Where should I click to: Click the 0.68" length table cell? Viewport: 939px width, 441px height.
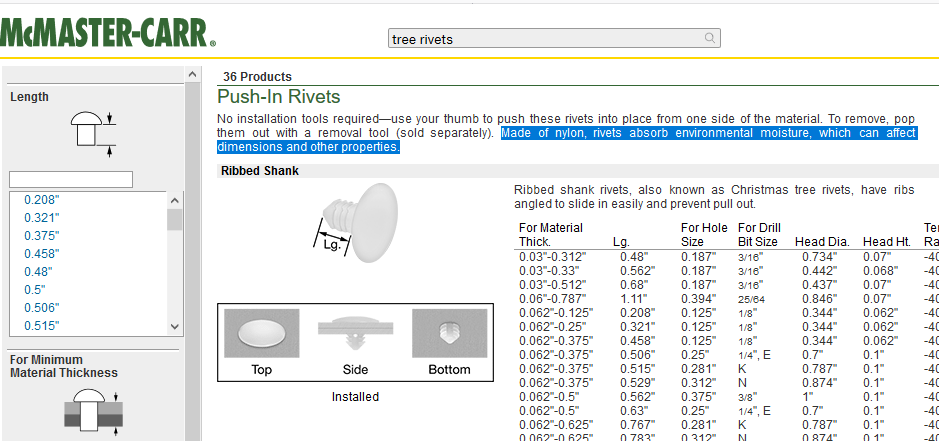(634, 284)
